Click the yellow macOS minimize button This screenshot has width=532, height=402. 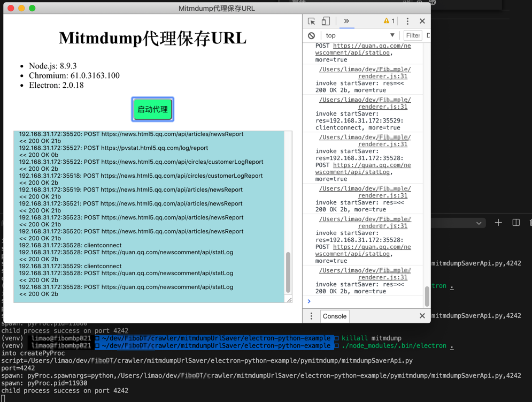click(21, 8)
